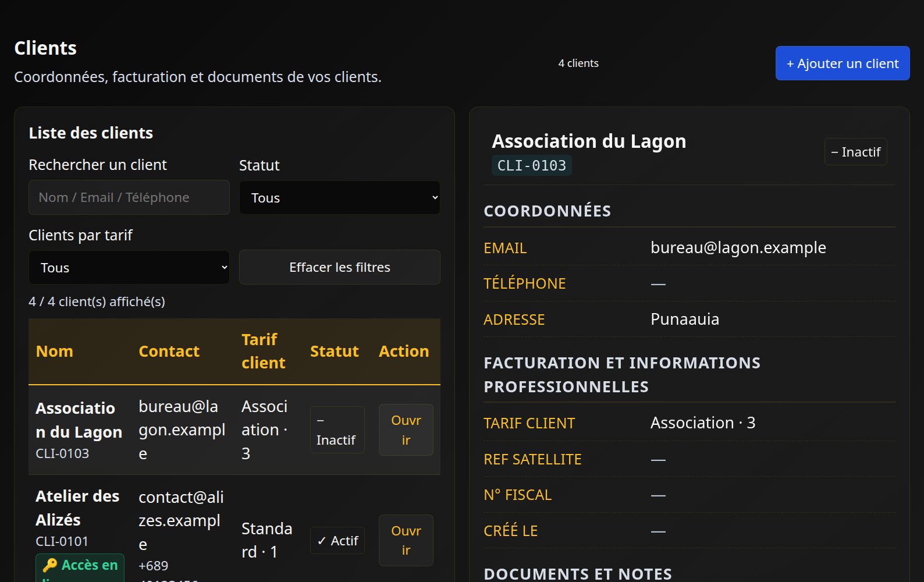This screenshot has height=582, width=924.
Task: Click the DOCUMENTS ET NOTES section heading
Action: 578,574
